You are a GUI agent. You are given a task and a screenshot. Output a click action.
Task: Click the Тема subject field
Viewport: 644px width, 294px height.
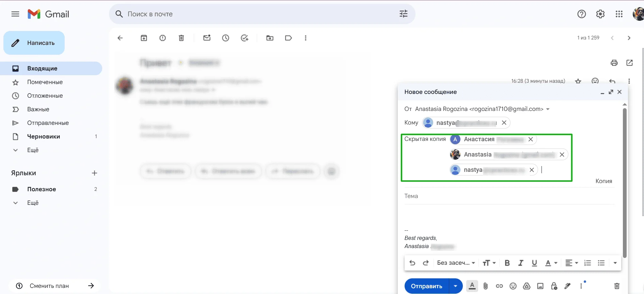[509, 196]
